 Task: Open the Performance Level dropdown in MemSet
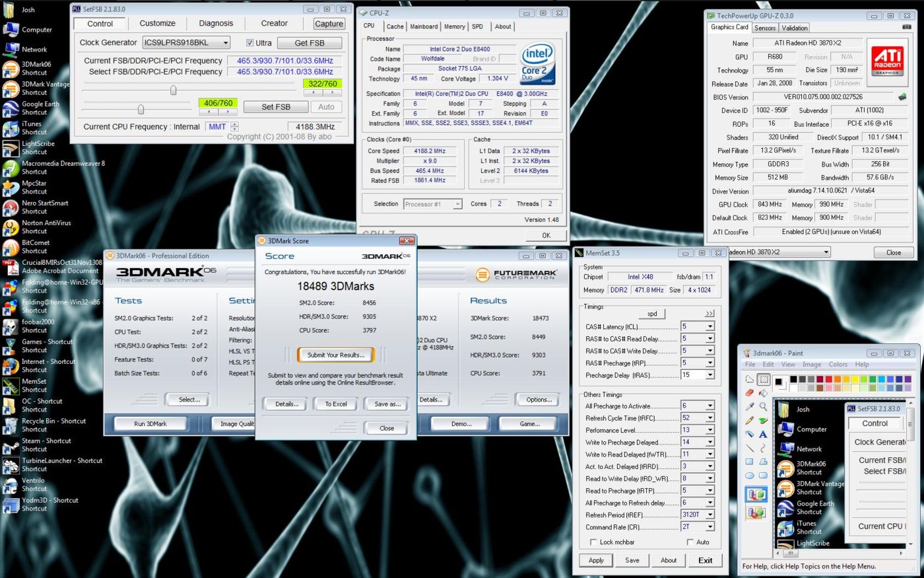pos(710,430)
